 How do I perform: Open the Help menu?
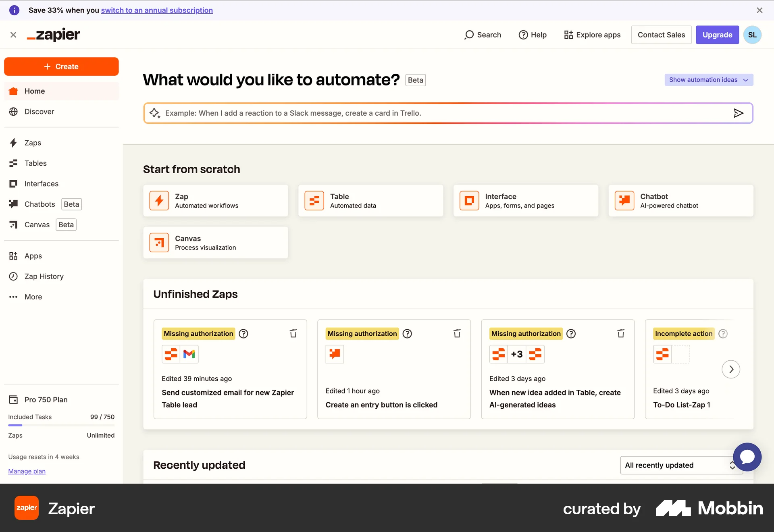[x=533, y=35]
